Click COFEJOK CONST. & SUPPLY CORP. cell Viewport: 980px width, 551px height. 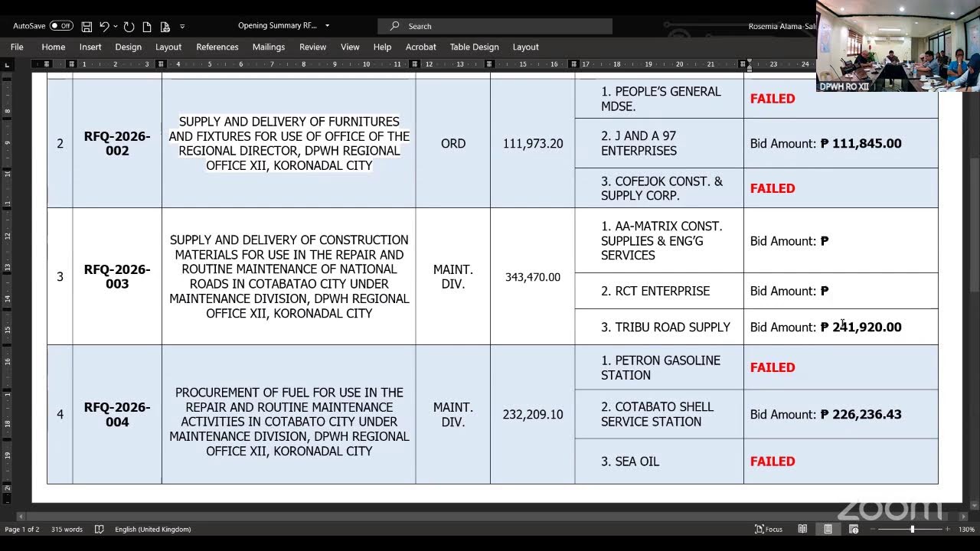[659, 188]
